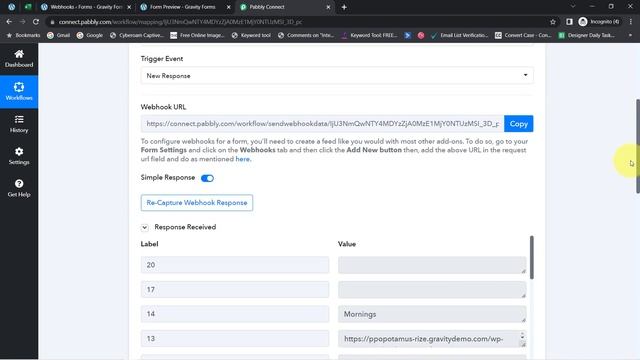Click the page vertical scrollbar
Screen dimensions: 640x360
pyautogui.click(x=637, y=146)
